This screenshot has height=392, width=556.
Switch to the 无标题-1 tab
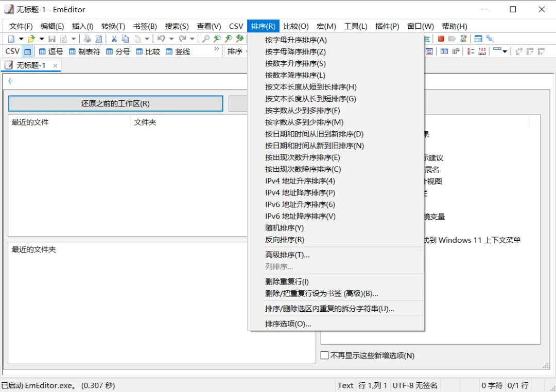pyautogui.click(x=30, y=65)
